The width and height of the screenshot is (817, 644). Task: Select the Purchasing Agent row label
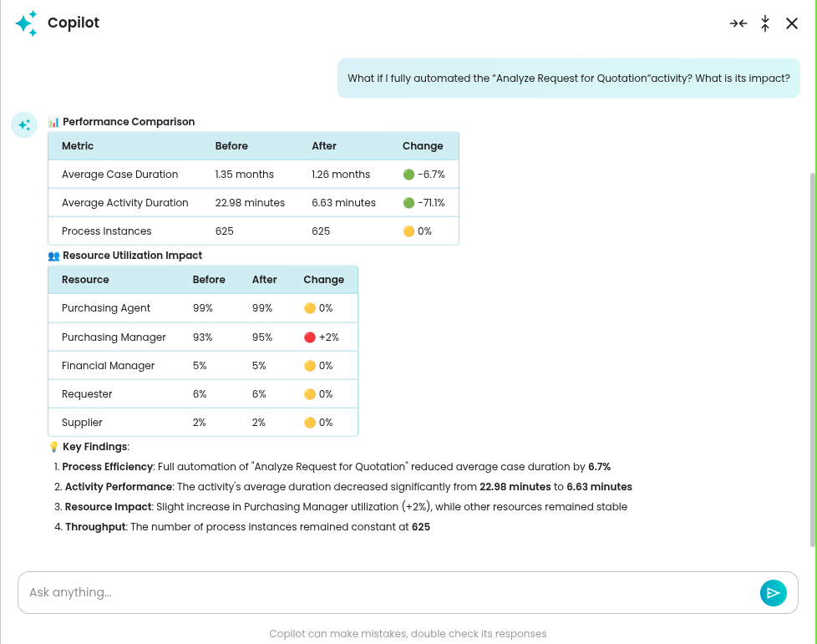106,308
